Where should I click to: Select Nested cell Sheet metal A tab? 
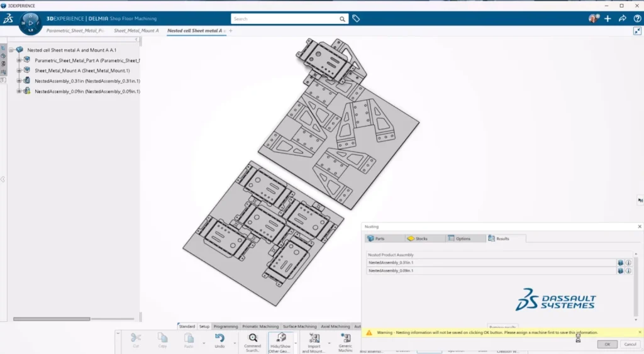pos(196,31)
